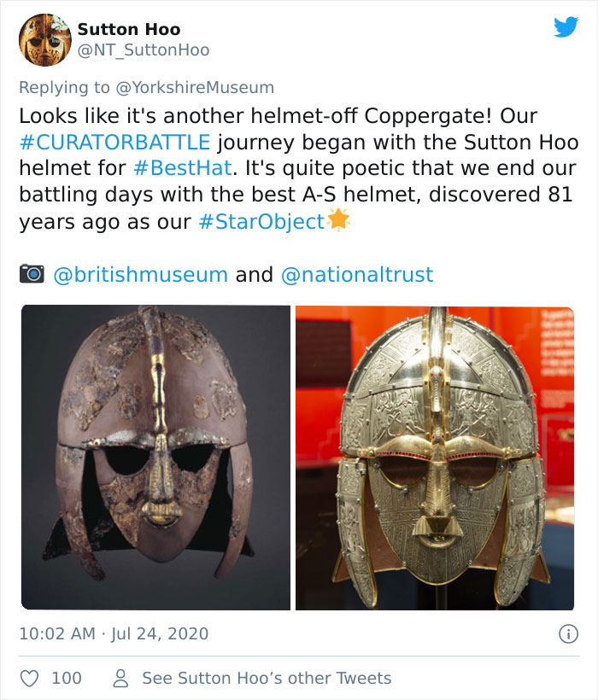Viewport: 598px width, 700px height.
Task: Click the Twitter bird logo
Action: 568,28
